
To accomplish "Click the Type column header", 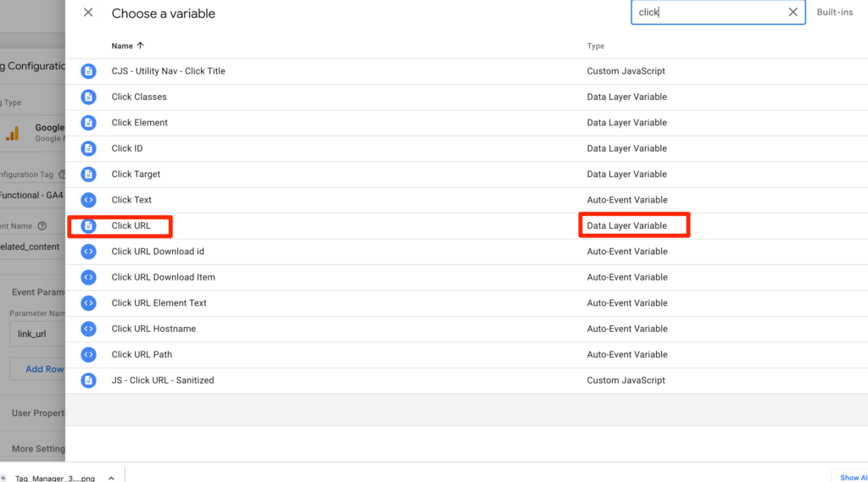I will [x=595, y=46].
